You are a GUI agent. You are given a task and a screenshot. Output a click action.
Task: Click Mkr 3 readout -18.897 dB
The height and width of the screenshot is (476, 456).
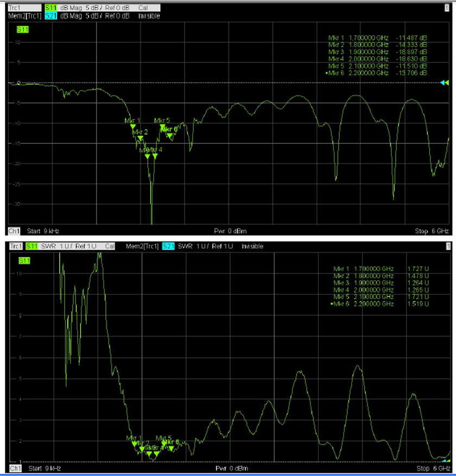(378, 52)
